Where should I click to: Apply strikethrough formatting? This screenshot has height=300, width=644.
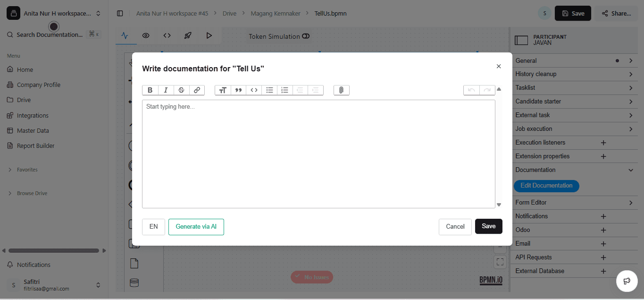[x=181, y=90]
